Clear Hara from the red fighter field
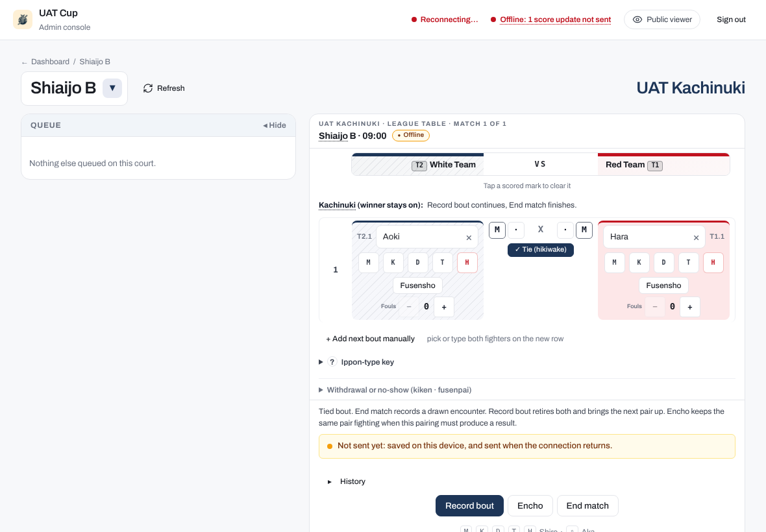This screenshot has height=532, width=766. (x=696, y=237)
